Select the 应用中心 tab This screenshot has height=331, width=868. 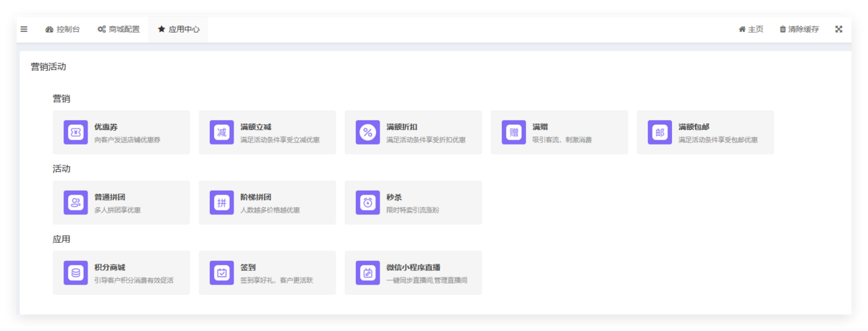point(179,30)
